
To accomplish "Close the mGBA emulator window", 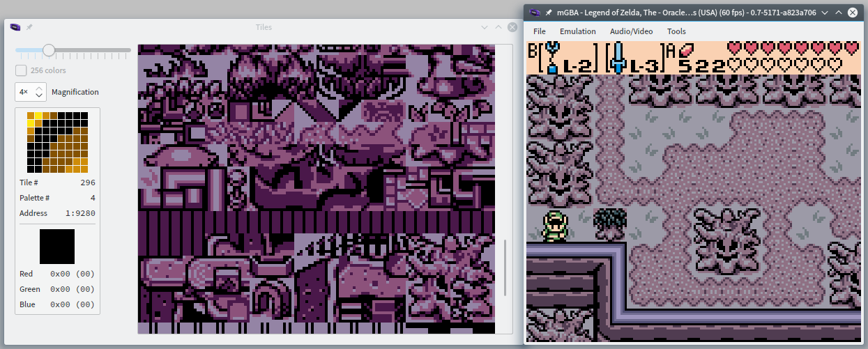I will pos(853,12).
